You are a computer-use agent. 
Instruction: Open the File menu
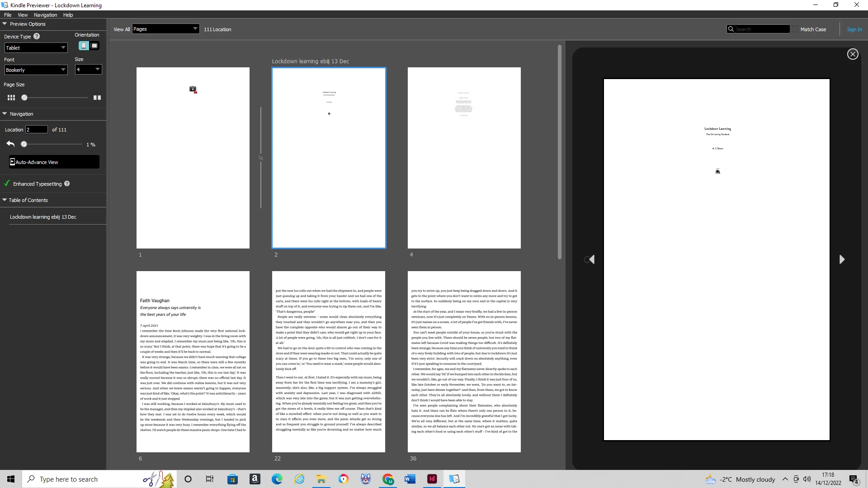8,15
